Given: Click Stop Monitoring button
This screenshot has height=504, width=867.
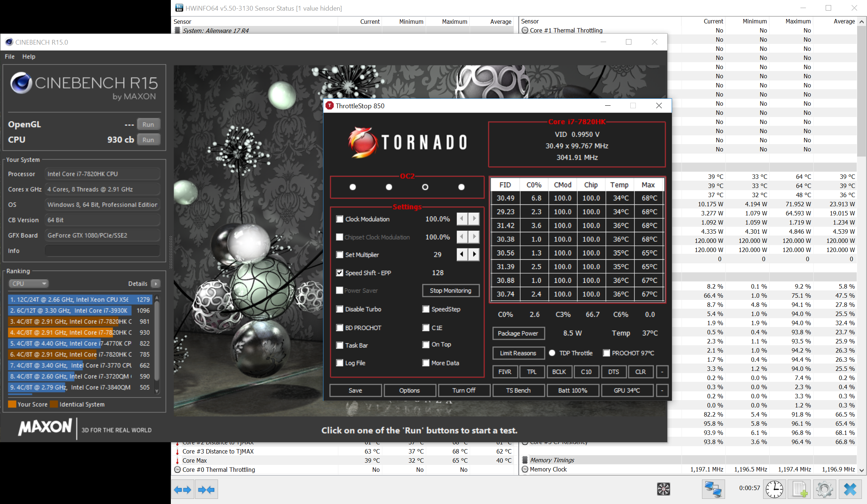Looking at the screenshot, I should tap(450, 290).
